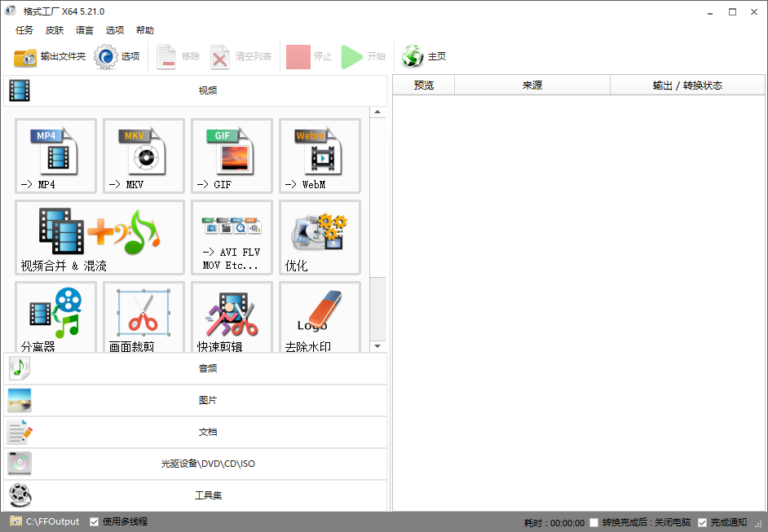Open the 画面裁剪 crop tool

pos(144,317)
